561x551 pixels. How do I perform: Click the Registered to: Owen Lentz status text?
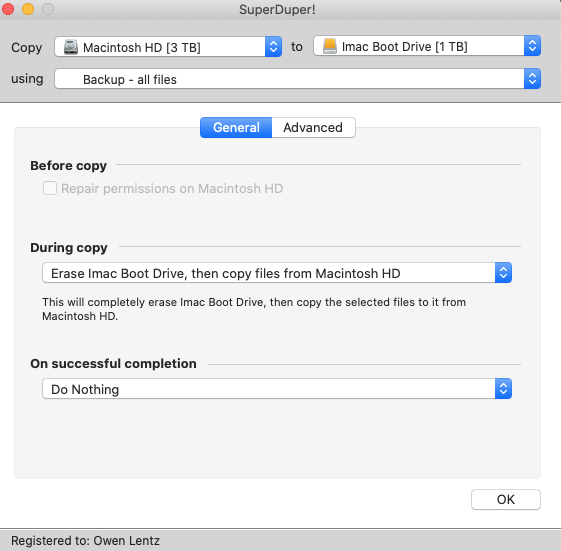[x=86, y=541]
